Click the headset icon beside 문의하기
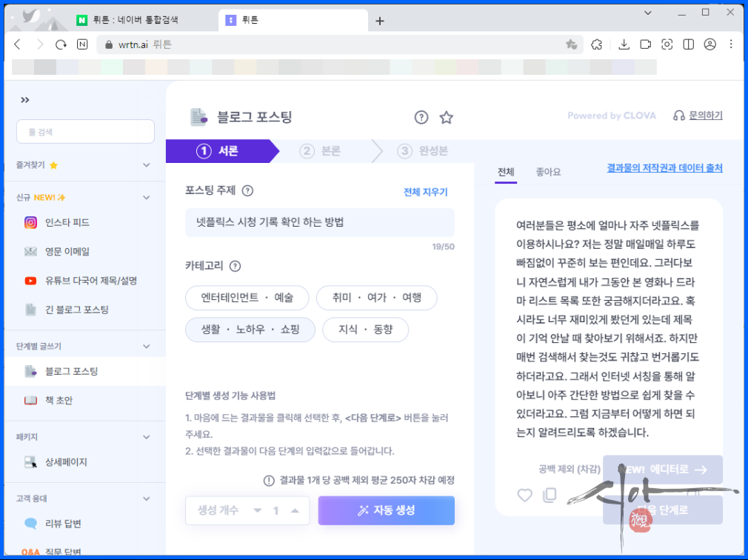748x560 pixels. point(678,116)
